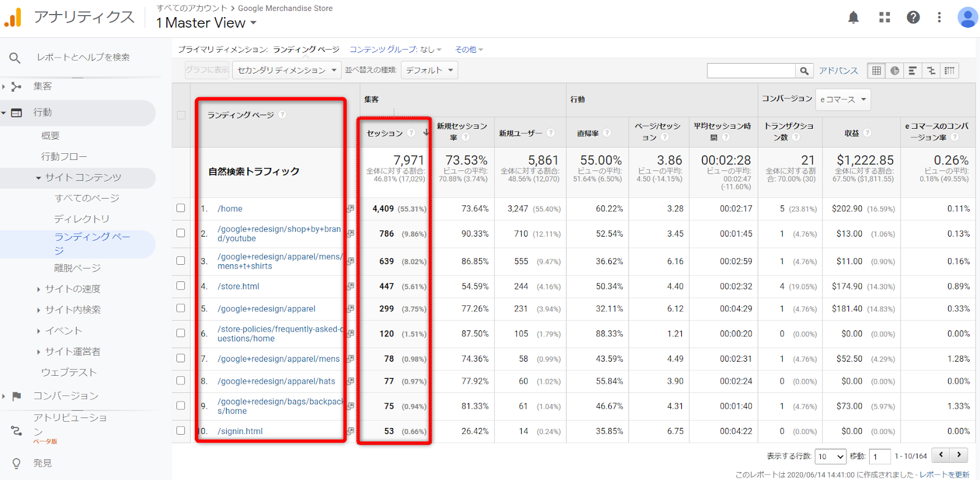Open the デフォルト sort type dropdown
Screen dimensions: 980x480
[429, 70]
